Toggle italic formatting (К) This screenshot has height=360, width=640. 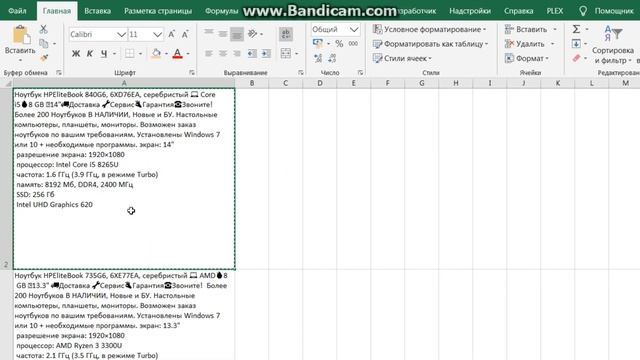90,53
